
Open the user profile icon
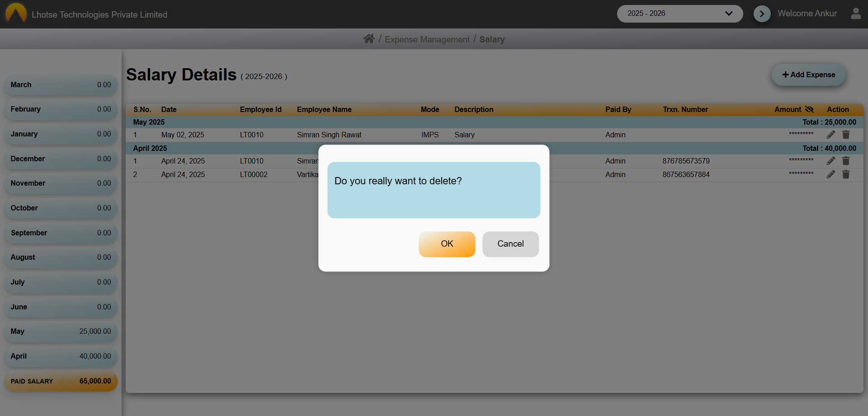coord(856,14)
